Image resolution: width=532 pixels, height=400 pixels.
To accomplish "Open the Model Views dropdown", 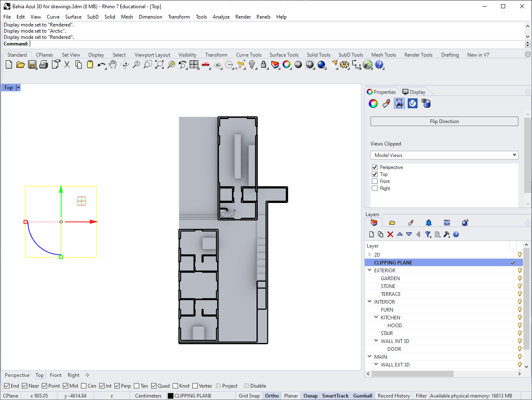I will point(444,155).
